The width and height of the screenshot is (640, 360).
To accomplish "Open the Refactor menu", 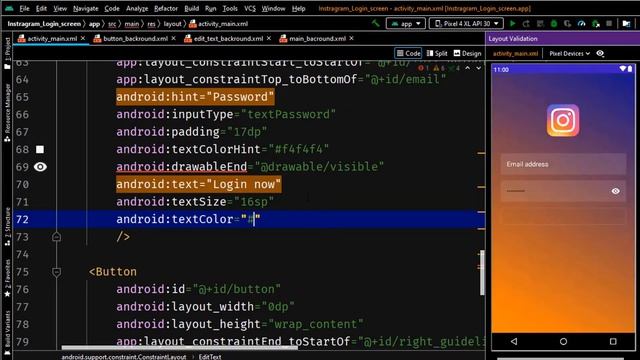I will [166, 8].
